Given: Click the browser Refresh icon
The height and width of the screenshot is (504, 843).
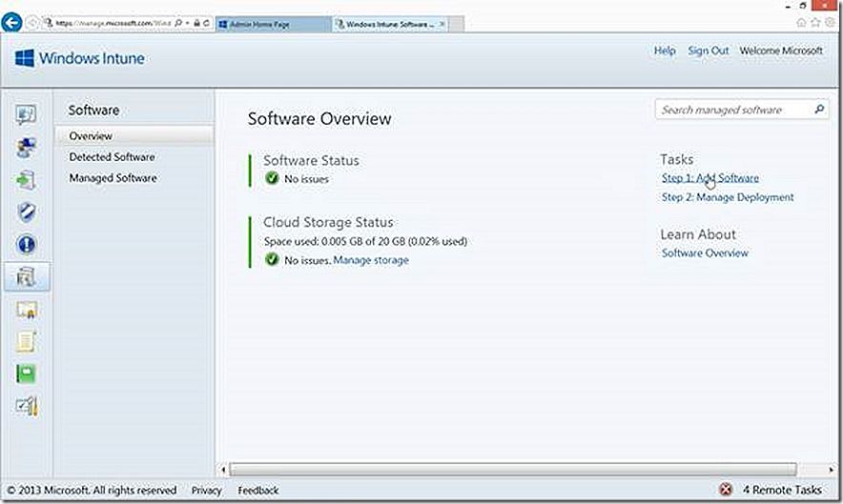Looking at the screenshot, I should pyautogui.click(x=206, y=23).
